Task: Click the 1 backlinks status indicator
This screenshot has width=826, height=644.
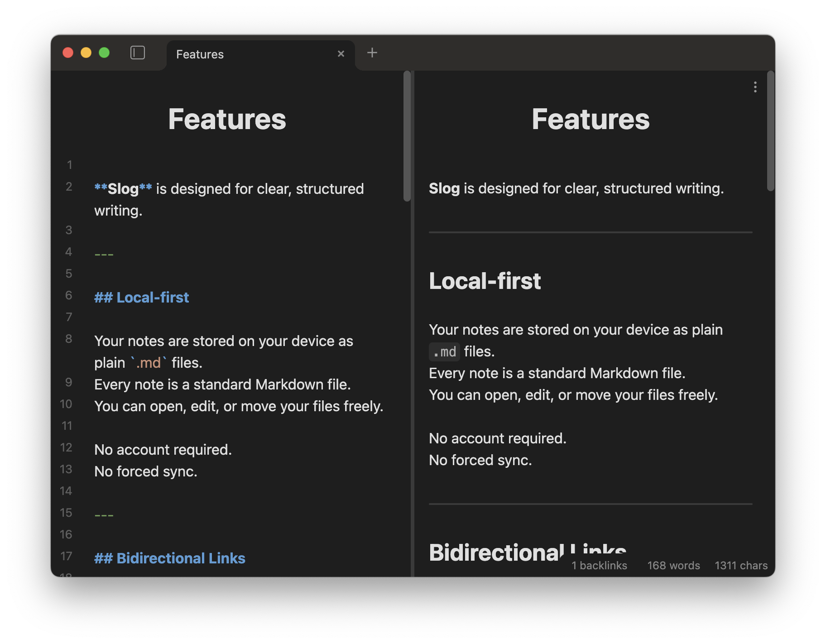Action: (x=599, y=565)
